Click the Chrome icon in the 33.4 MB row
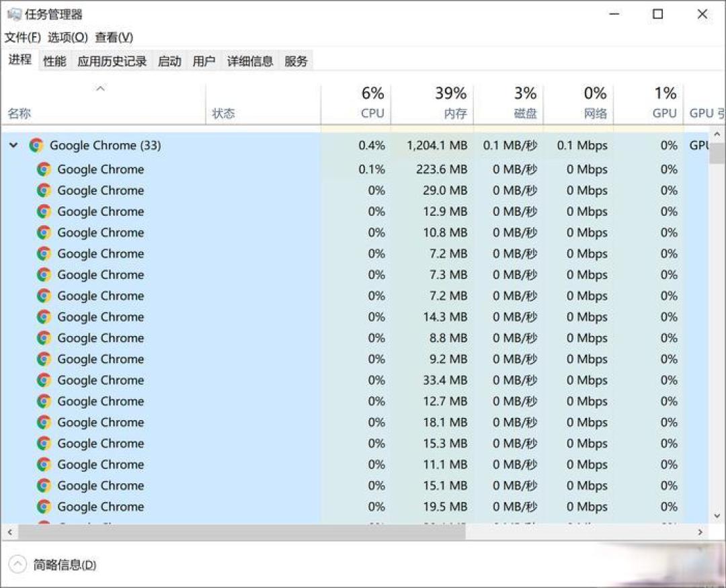The height and width of the screenshot is (588, 726). click(x=44, y=380)
